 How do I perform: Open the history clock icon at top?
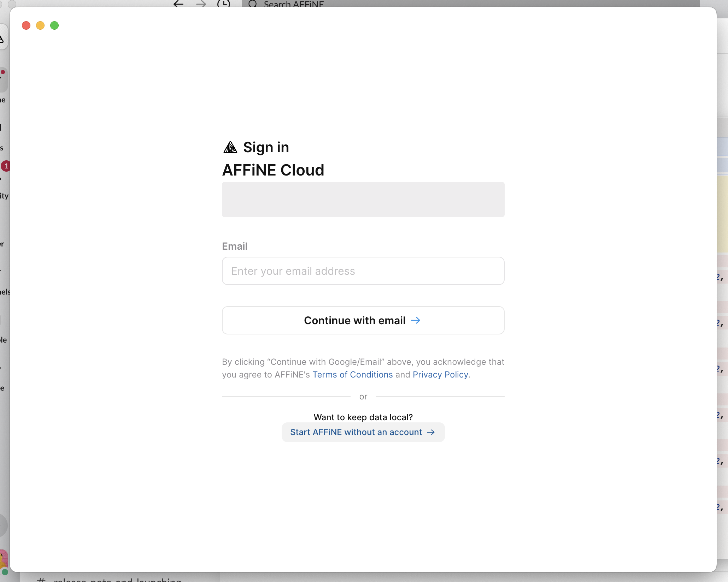click(x=224, y=4)
